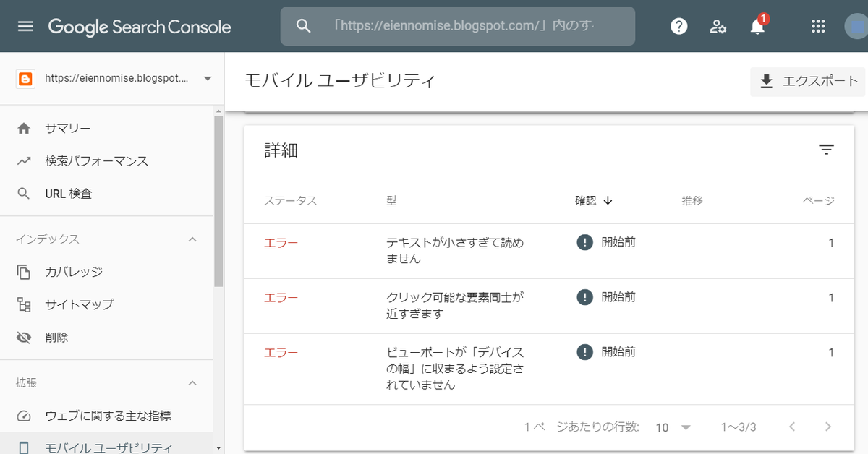
Task: Focus the URL inspection search field
Action: pos(458,26)
